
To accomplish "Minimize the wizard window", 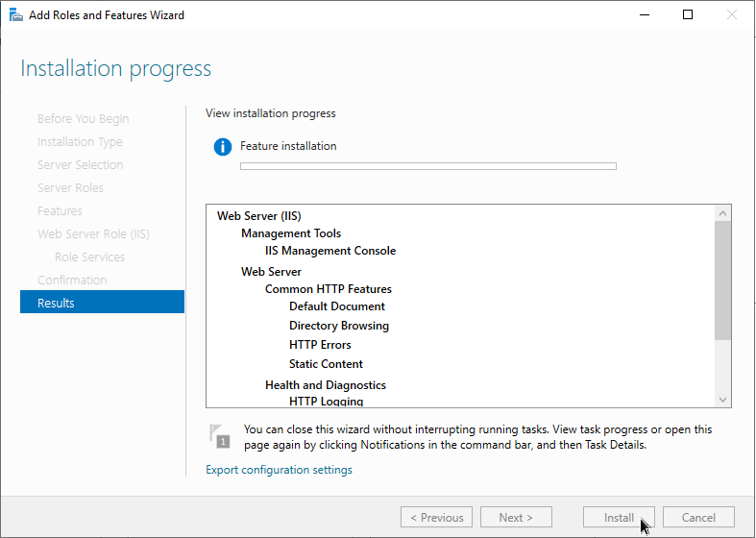I will coord(645,15).
